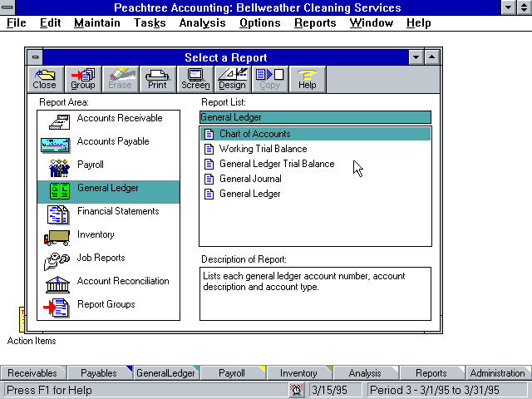Click the alarm clock status bar icon

click(x=297, y=390)
